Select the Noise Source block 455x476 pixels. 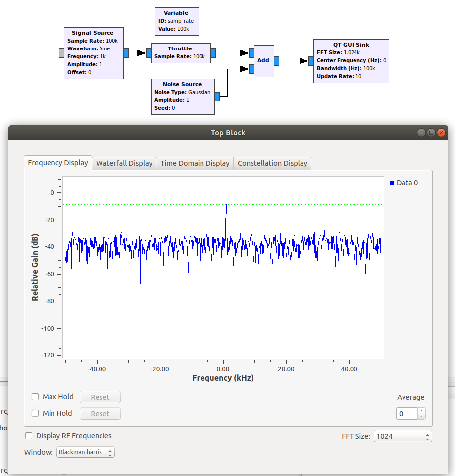pos(183,96)
